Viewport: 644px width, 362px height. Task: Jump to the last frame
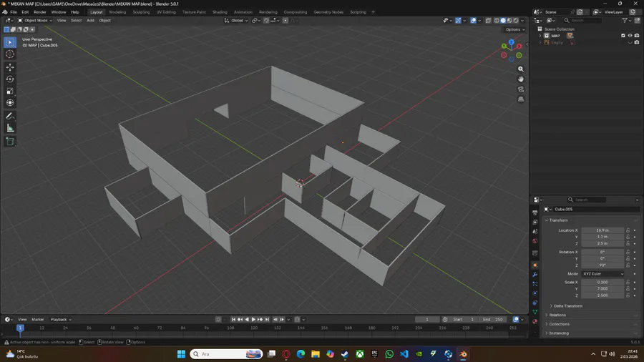pyautogui.click(x=267, y=319)
